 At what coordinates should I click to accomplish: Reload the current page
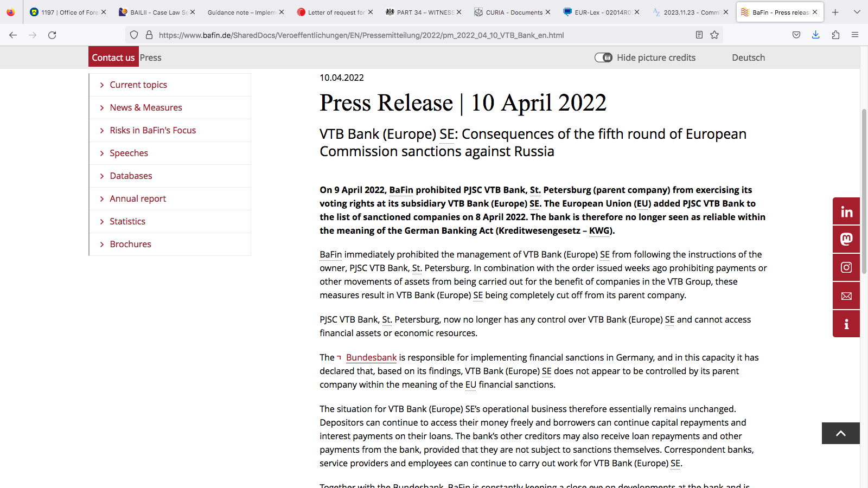(x=52, y=35)
